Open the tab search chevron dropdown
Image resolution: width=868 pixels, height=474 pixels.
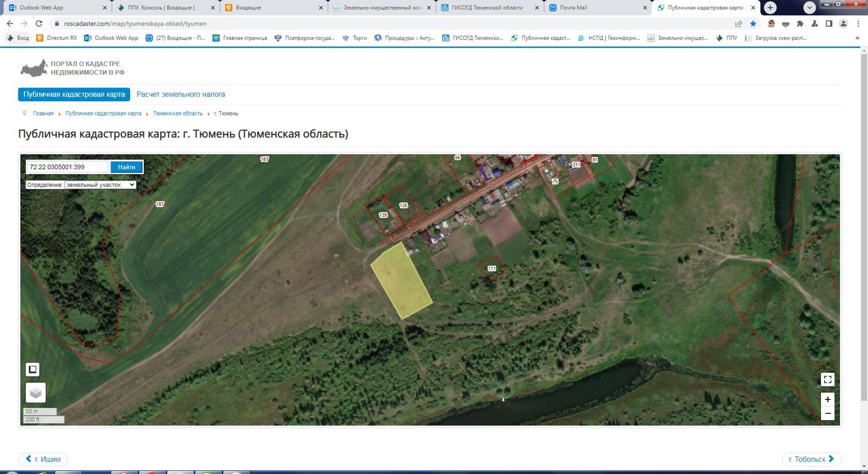[810, 7]
